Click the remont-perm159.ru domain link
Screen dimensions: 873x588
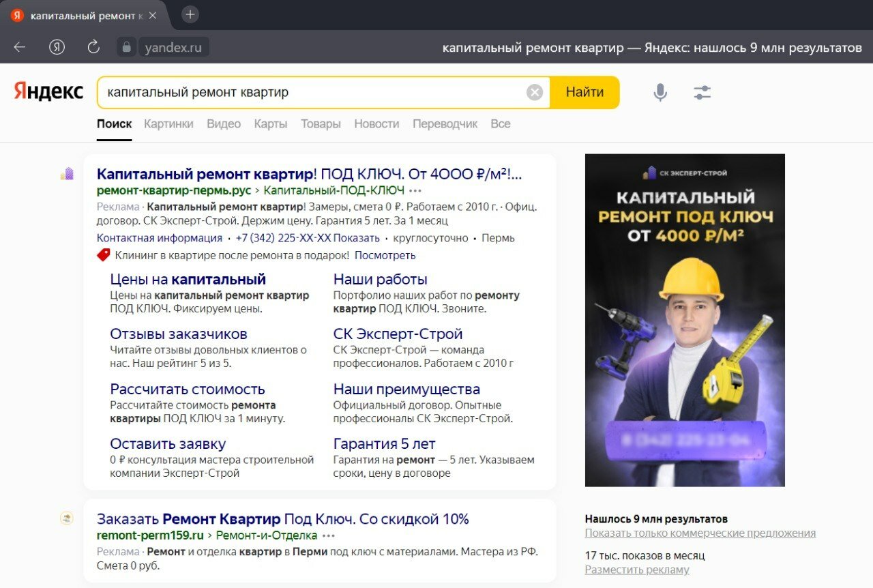coord(150,535)
